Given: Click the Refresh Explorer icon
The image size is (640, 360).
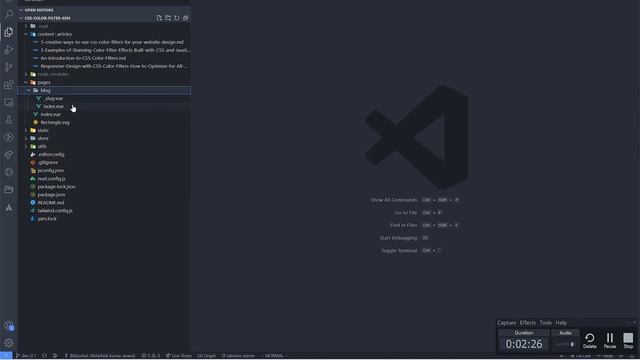Looking at the screenshot, I should 177,18.
